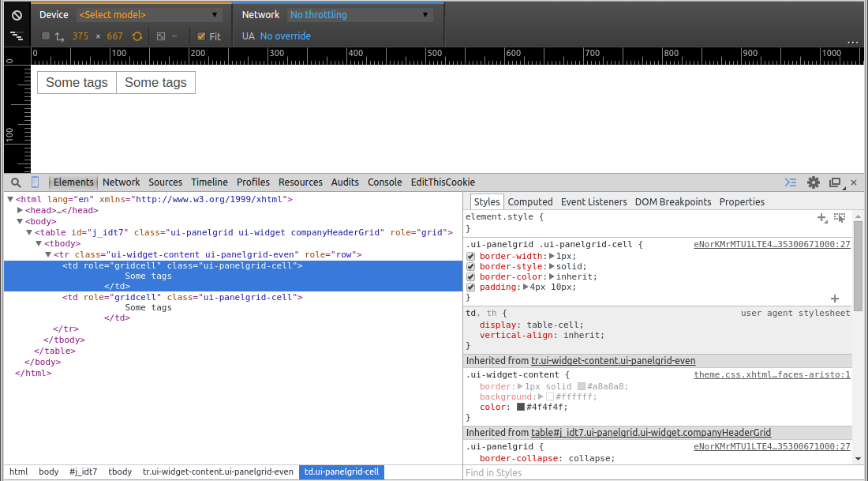Screen dimensions: 868x481
Task: Swap dimensions with the rotate icon
Action: coord(60,36)
